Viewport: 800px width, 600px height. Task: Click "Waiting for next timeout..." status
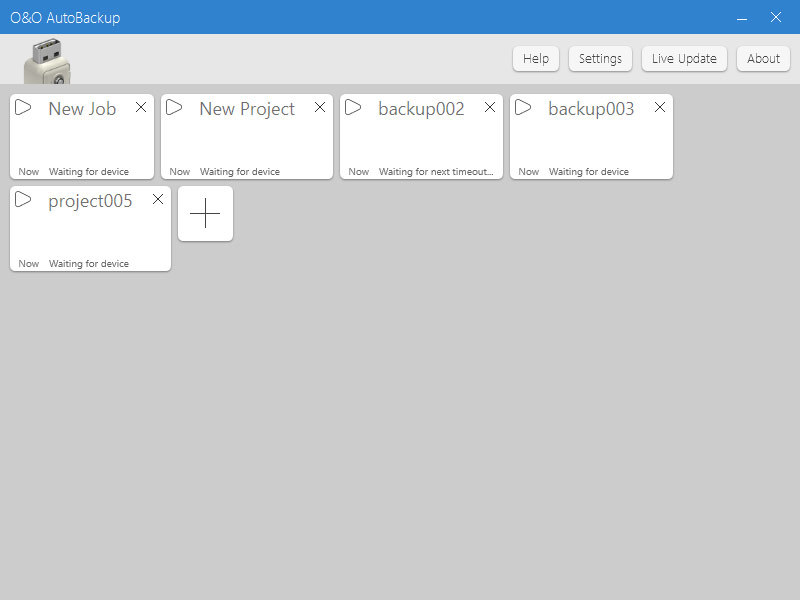[436, 171]
